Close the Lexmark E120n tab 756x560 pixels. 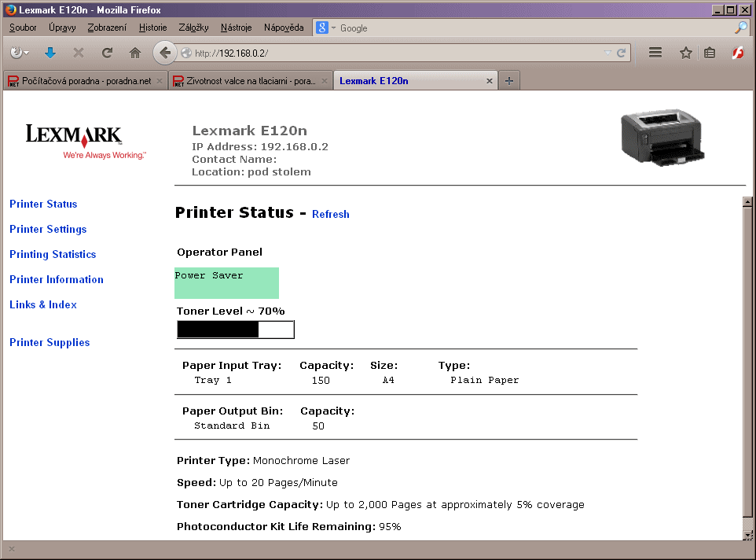[490, 81]
